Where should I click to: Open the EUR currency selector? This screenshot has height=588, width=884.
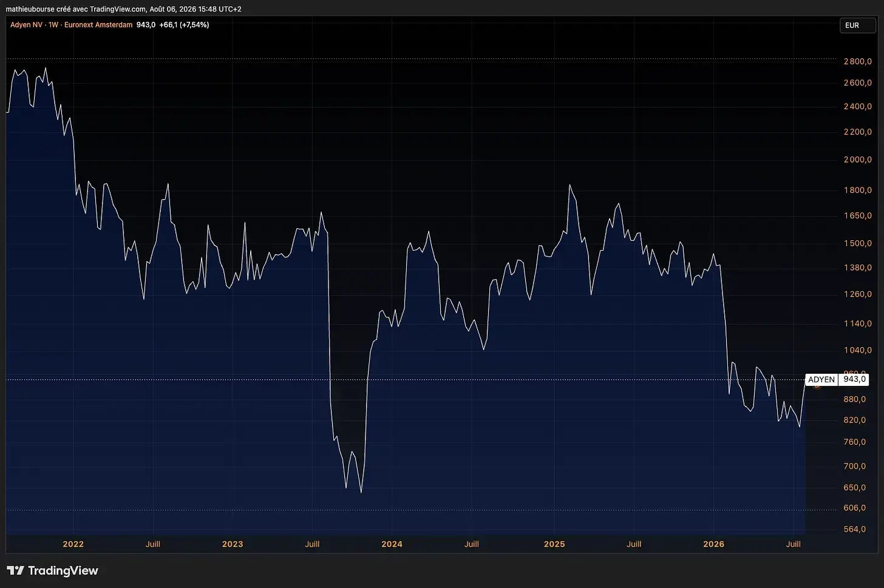click(x=857, y=25)
